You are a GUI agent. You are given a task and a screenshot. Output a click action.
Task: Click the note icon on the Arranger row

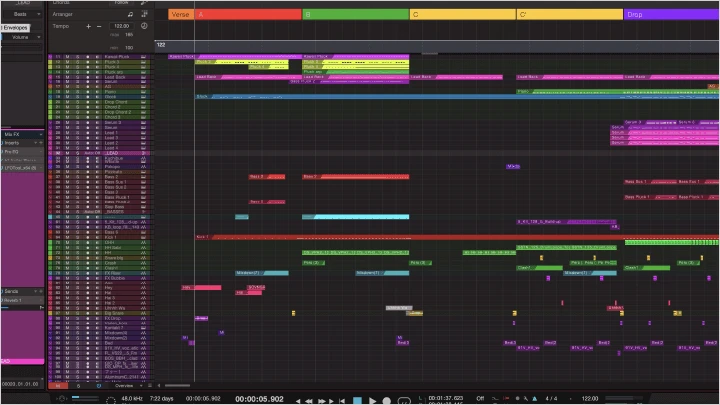(x=130, y=14)
